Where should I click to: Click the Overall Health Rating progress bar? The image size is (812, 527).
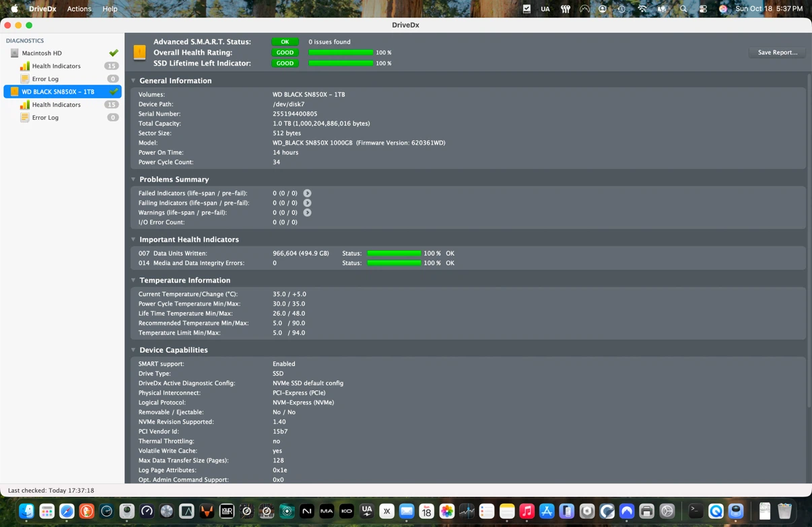(x=341, y=52)
